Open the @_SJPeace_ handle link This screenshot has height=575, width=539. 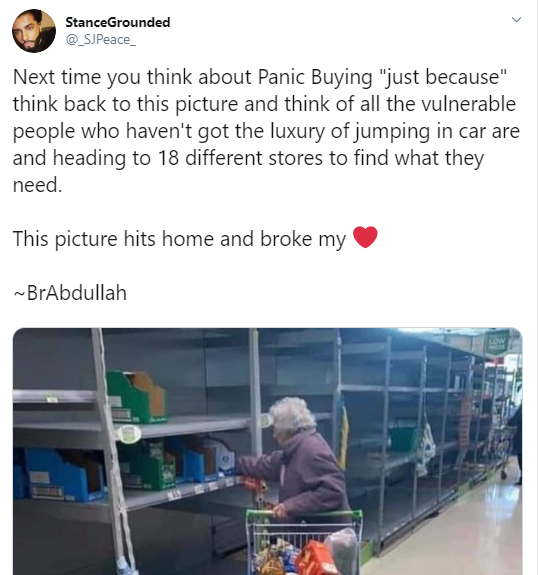click(x=101, y=40)
